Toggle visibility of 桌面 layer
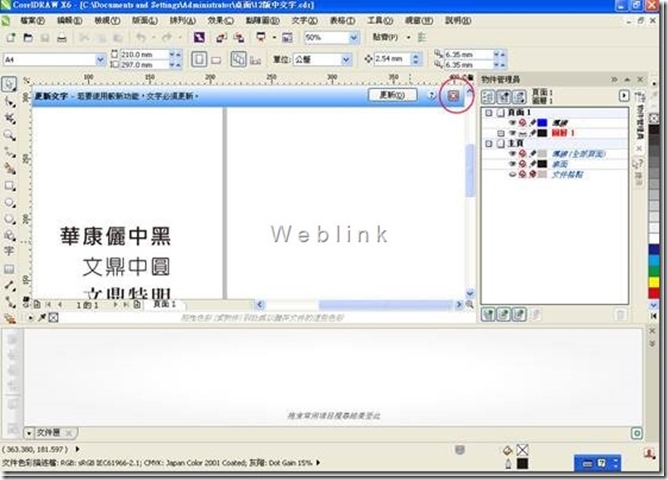Image resolution: width=668 pixels, height=480 pixels. (513, 164)
